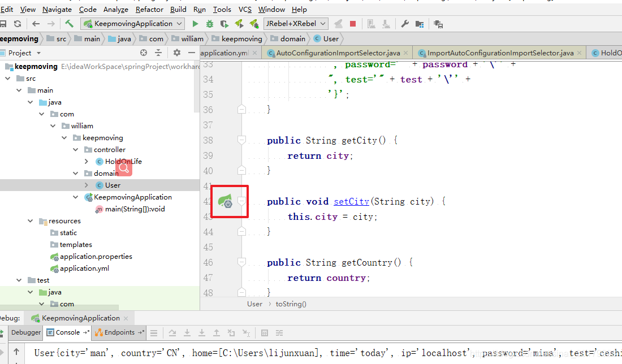
Task: Open the SDK/terminal icon at toolbar far right
Action: click(x=438, y=24)
